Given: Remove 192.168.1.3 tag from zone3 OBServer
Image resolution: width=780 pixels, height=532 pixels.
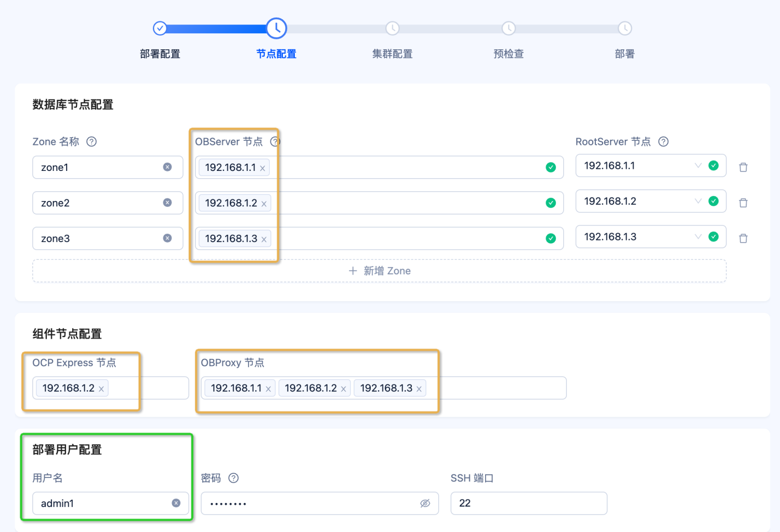Looking at the screenshot, I should point(264,239).
